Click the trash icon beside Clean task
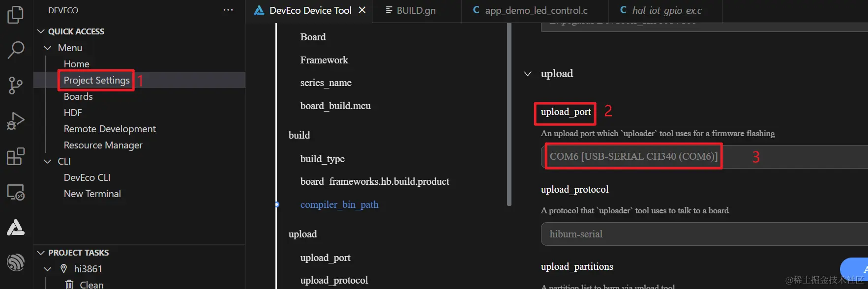The image size is (868, 289). (x=69, y=285)
